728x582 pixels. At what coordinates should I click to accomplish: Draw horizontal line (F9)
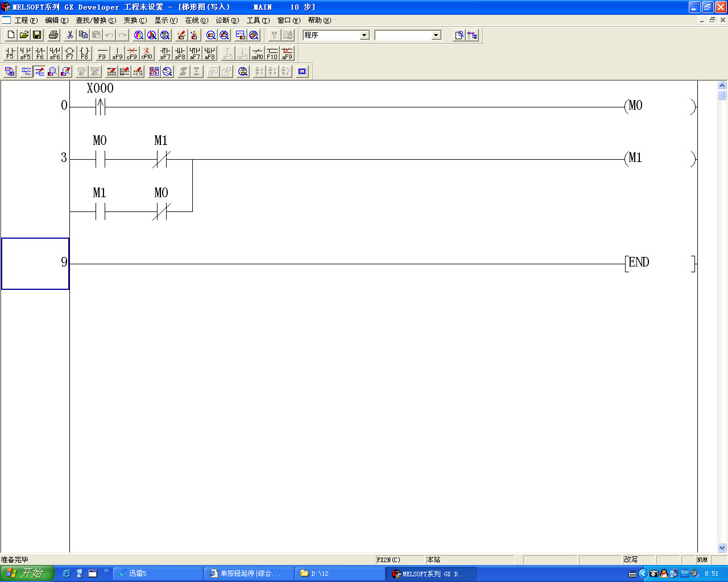[102, 53]
